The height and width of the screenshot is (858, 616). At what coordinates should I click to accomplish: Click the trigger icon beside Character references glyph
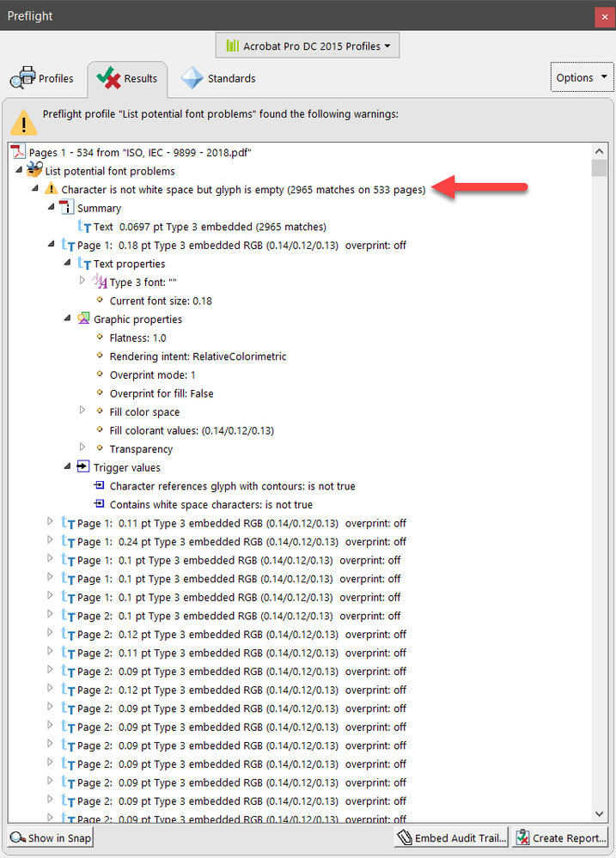99,485
